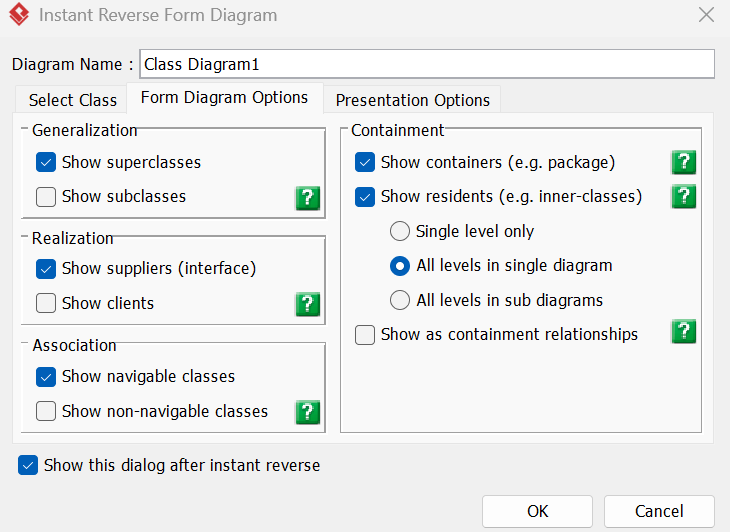The width and height of the screenshot is (730, 532).
Task: Tick the Show non-navigable classes checkbox
Action: [46, 411]
